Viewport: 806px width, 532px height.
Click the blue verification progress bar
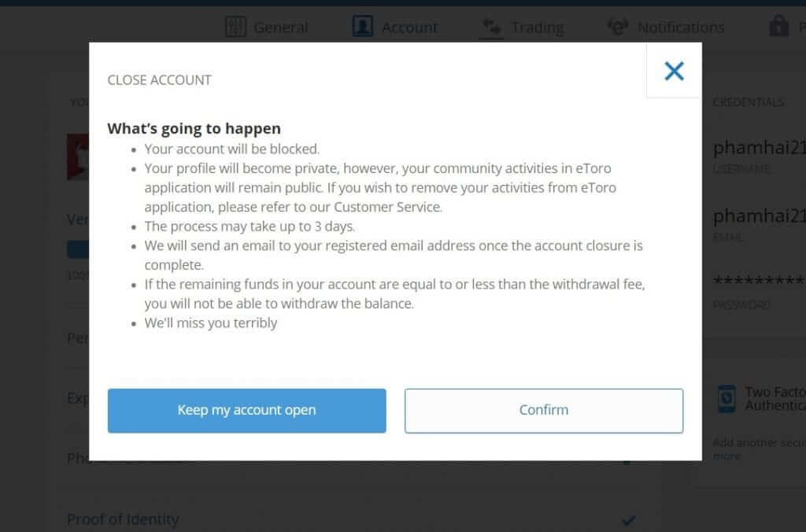78,249
